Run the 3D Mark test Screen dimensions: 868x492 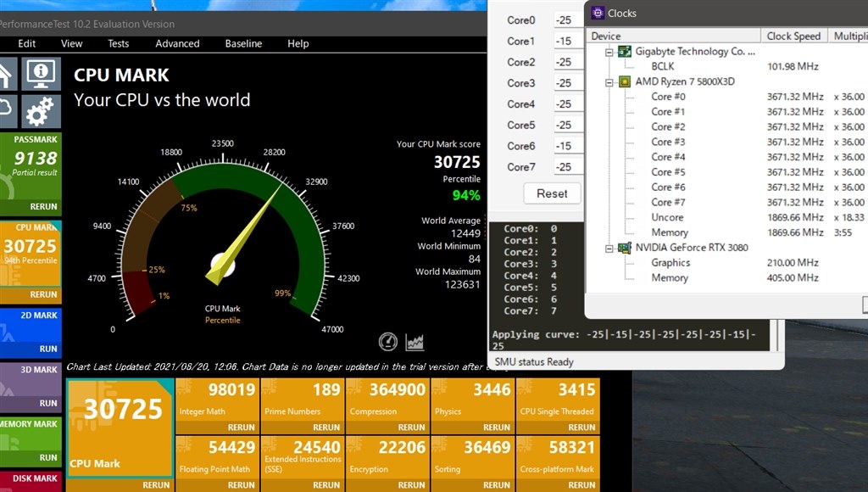tap(48, 403)
